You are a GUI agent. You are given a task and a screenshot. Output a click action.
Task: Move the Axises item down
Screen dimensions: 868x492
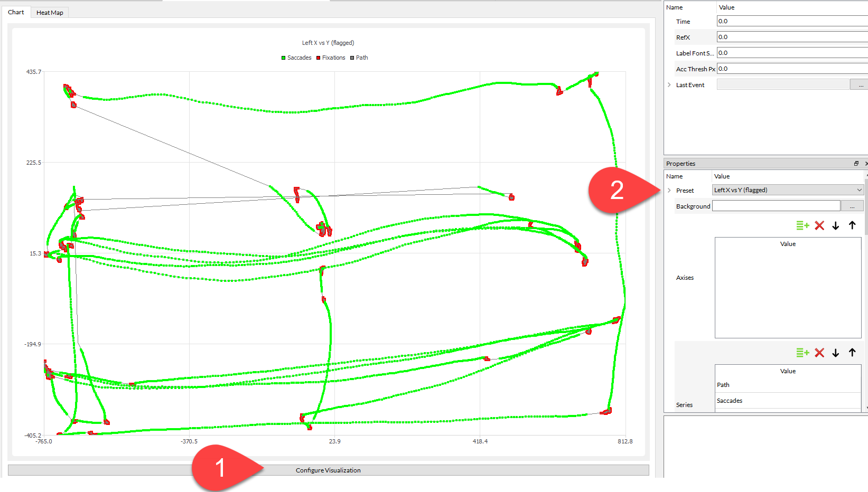[836, 225]
